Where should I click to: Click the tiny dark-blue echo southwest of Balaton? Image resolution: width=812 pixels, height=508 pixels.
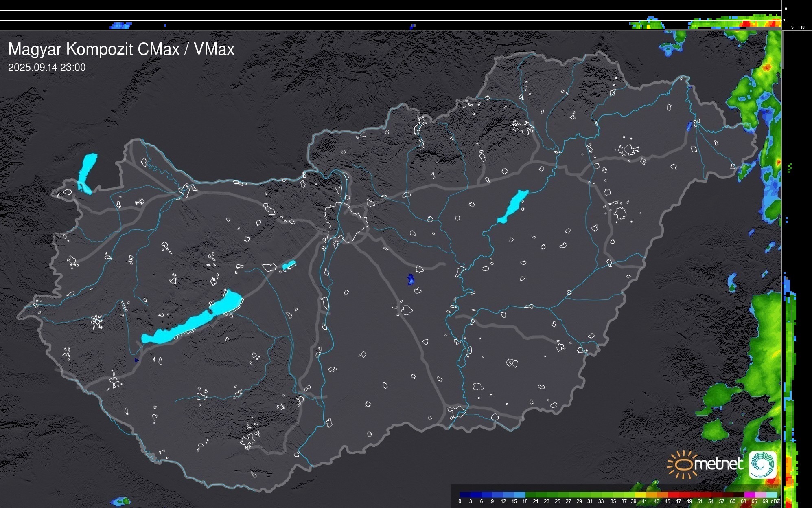click(136, 360)
